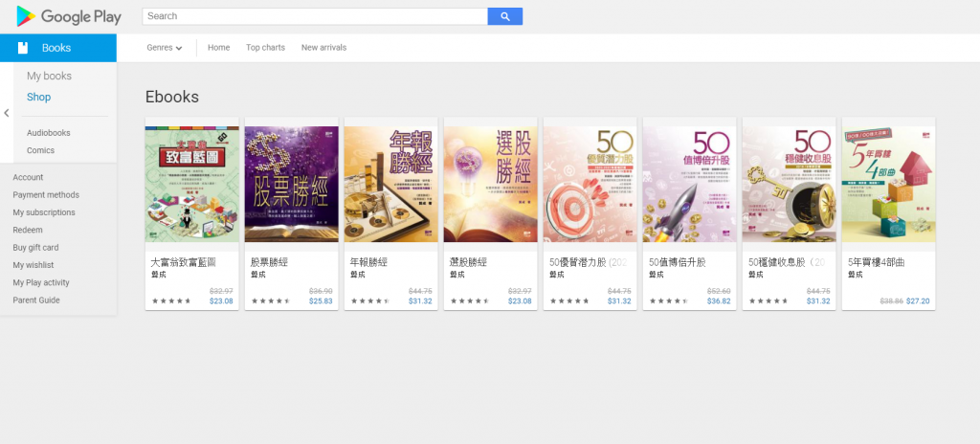Open 選股勝經 book cover
The height and width of the screenshot is (444, 980).
point(491,184)
